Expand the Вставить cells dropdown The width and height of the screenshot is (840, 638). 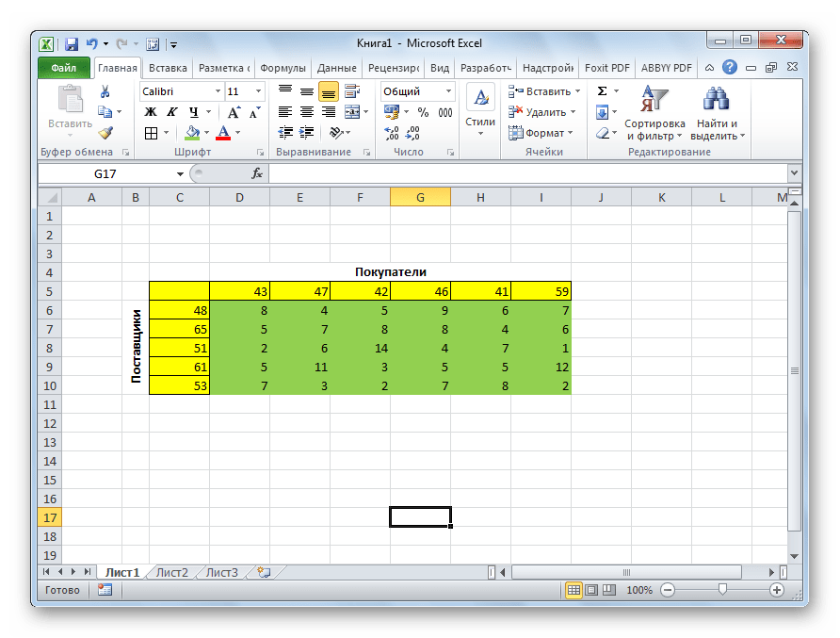coord(577,91)
